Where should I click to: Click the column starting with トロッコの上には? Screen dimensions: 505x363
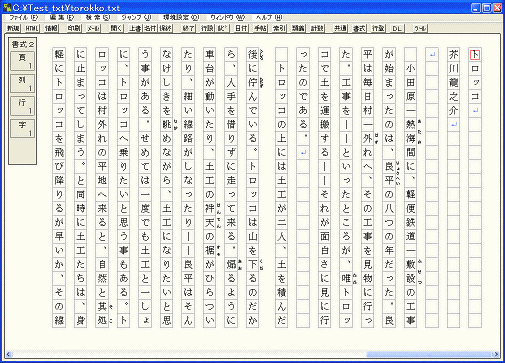pos(281,188)
